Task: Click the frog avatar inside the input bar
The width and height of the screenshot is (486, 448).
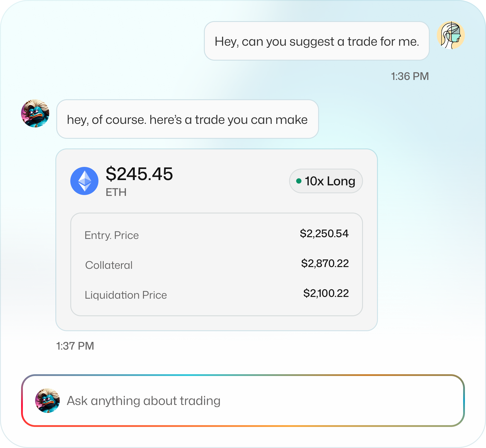Action: click(47, 401)
